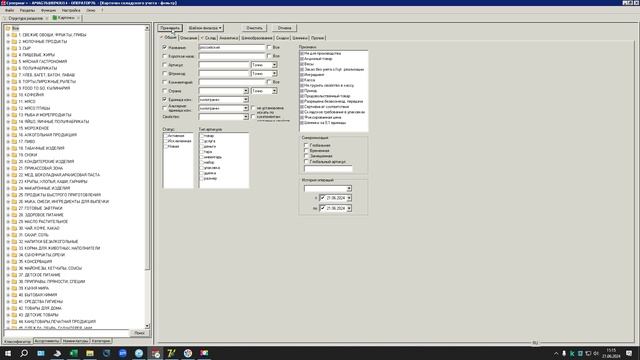Open the Windows Start menu
This screenshot has width=640, height=360.
click(8, 353)
